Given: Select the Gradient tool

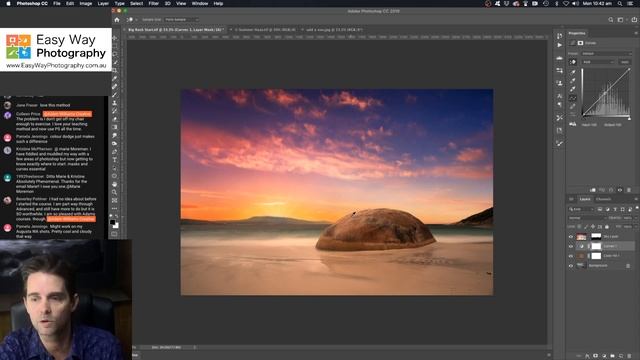Looking at the screenshot, I should [115, 127].
